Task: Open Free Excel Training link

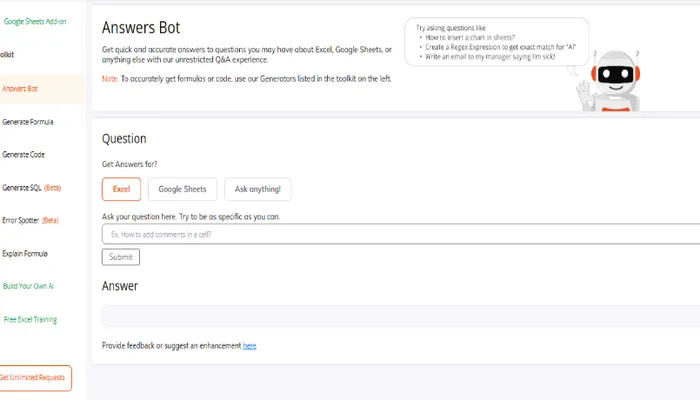Action: click(30, 320)
